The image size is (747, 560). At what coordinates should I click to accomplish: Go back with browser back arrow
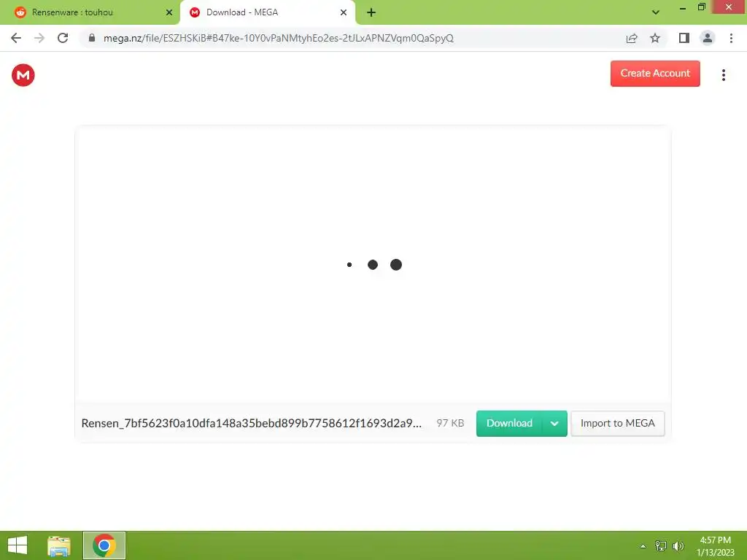[x=16, y=38]
